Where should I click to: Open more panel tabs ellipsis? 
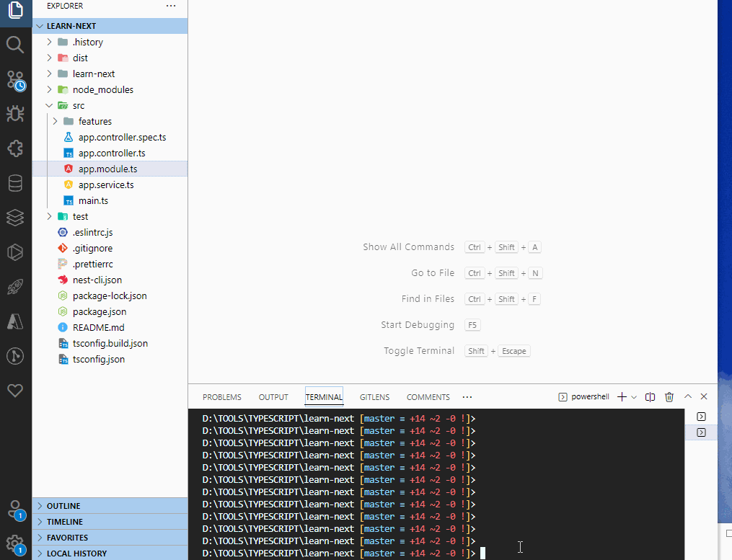(467, 397)
